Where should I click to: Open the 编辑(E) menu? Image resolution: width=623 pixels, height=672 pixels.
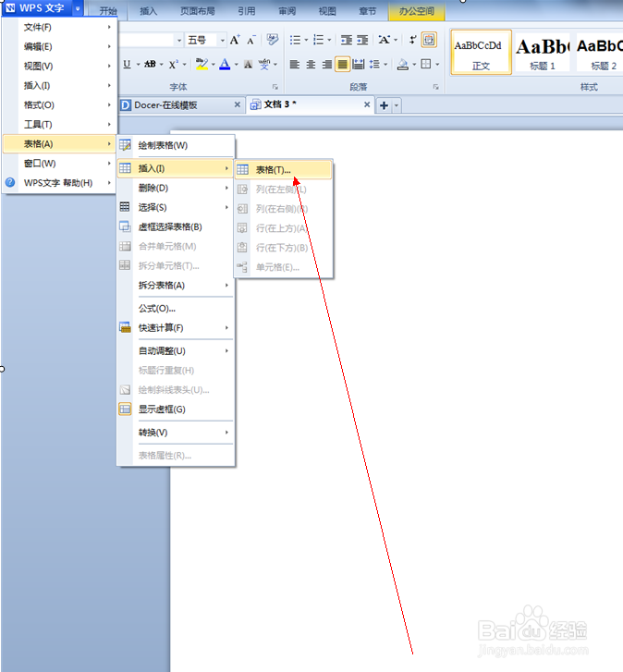point(59,47)
